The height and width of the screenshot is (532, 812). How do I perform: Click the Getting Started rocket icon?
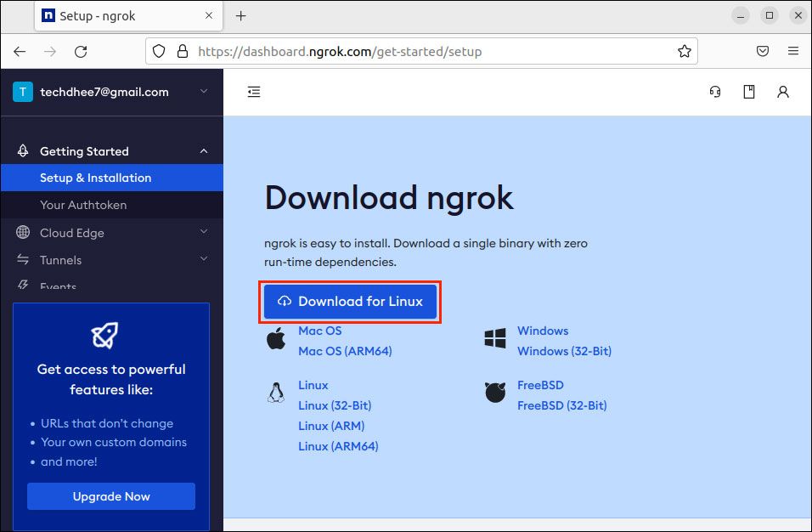pyautogui.click(x=23, y=150)
